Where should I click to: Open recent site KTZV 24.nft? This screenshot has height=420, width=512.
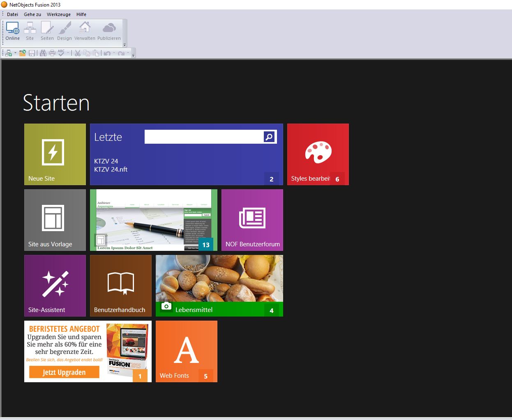pyautogui.click(x=111, y=169)
